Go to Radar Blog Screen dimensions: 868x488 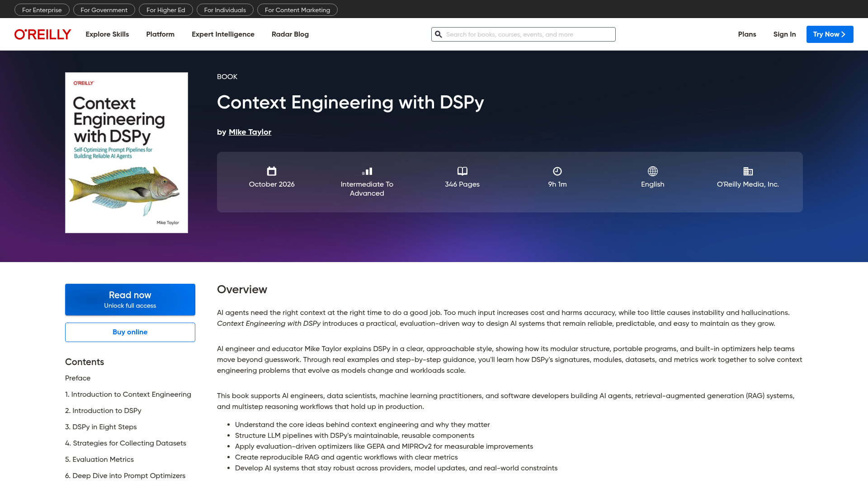pos(290,34)
